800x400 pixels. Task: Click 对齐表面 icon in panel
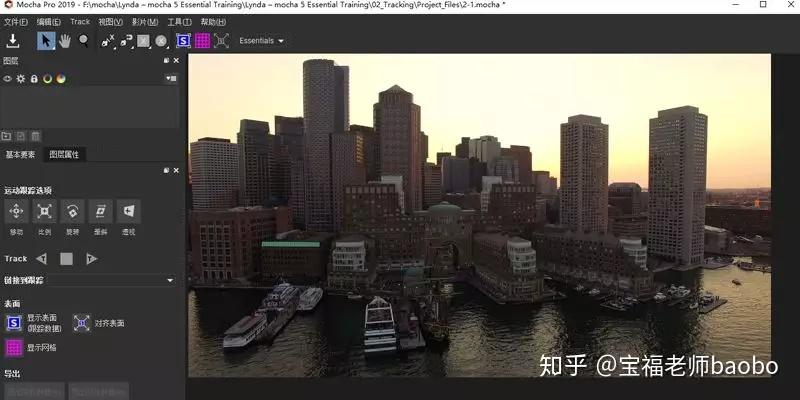point(82,323)
